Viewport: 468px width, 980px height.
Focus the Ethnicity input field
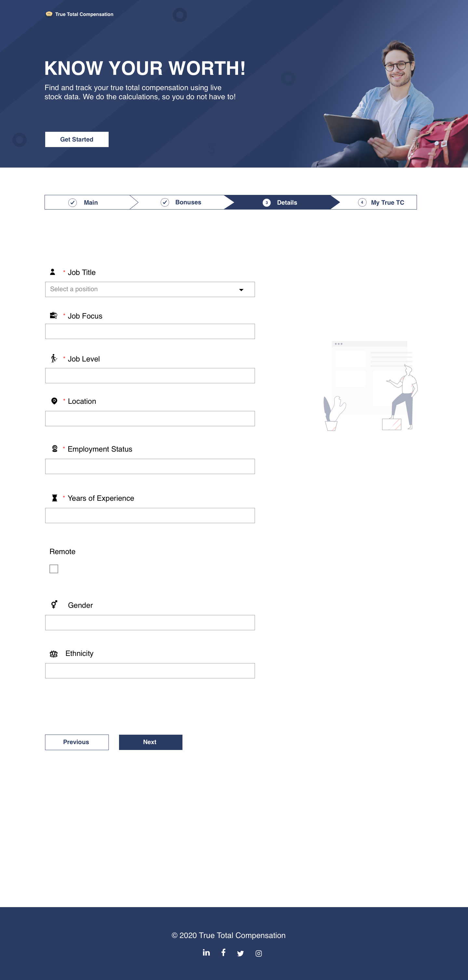coord(150,671)
